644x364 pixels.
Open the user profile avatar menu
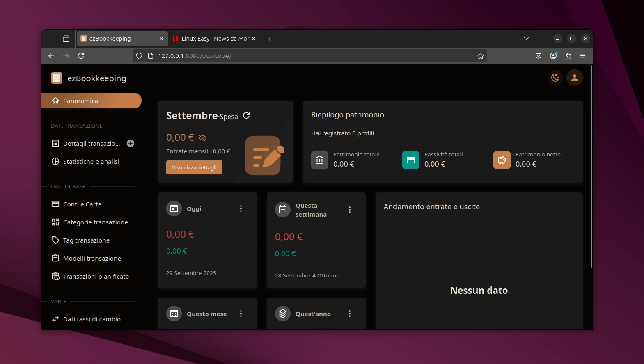pyautogui.click(x=575, y=78)
